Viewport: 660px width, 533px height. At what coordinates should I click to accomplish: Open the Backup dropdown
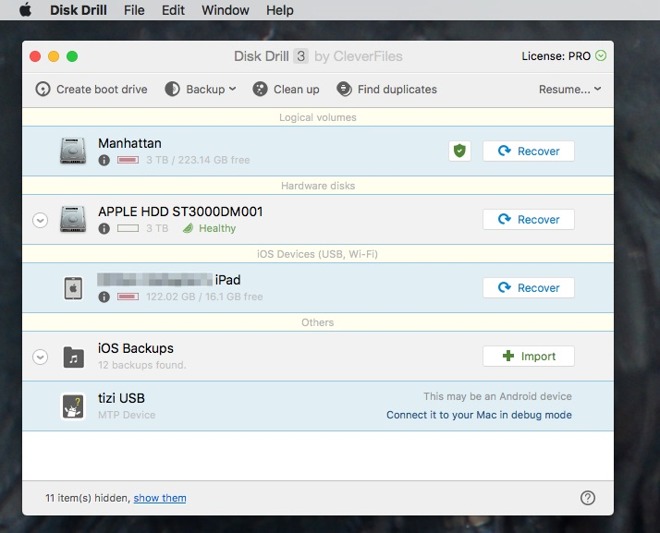200,89
